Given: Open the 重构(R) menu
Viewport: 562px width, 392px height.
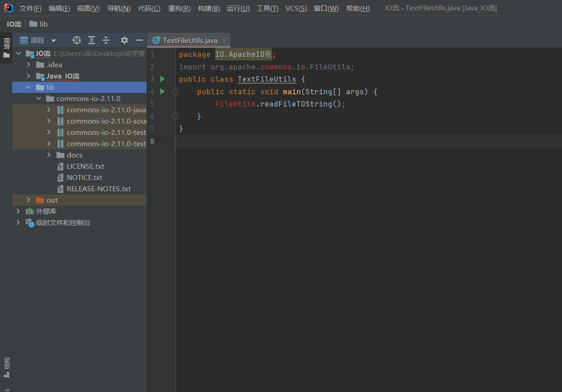Looking at the screenshot, I should [x=180, y=9].
